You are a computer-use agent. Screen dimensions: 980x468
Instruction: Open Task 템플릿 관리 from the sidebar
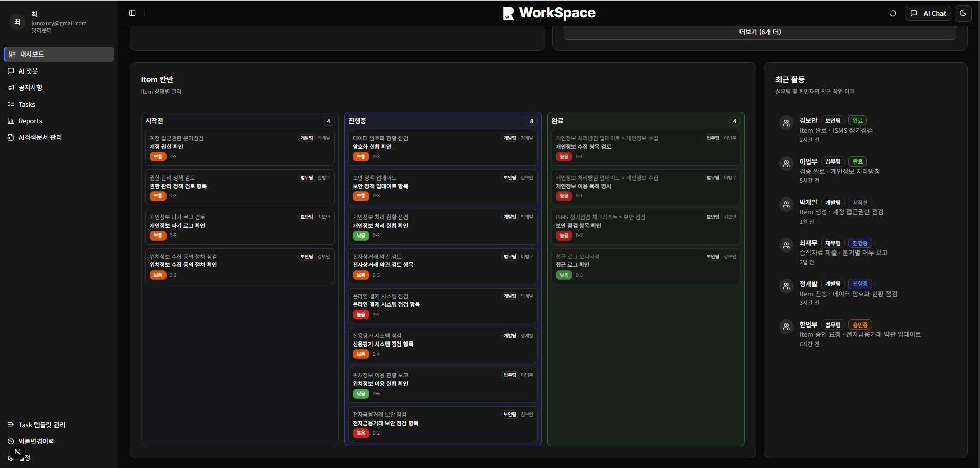[x=11, y=425]
